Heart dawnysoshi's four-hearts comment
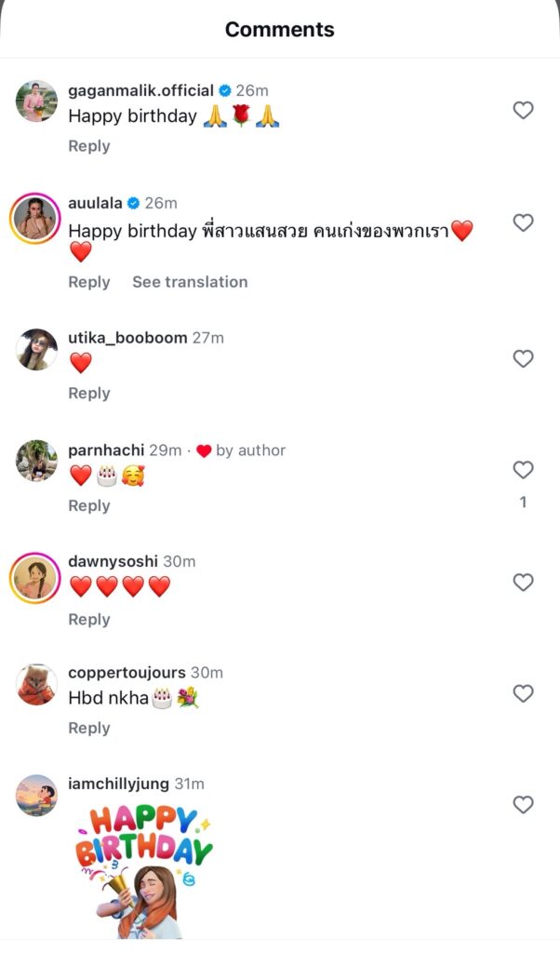560x953 pixels. pyautogui.click(x=523, y=583)
